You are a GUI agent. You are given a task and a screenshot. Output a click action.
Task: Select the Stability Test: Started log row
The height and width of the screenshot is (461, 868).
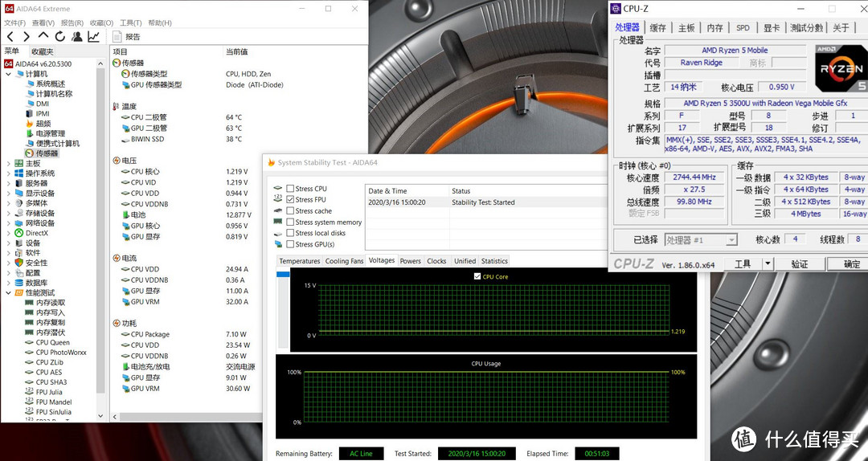click(x=487, y=202)
